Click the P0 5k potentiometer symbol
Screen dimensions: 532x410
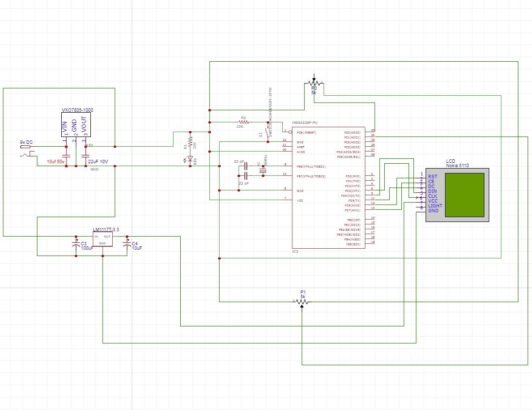[313, 84]
